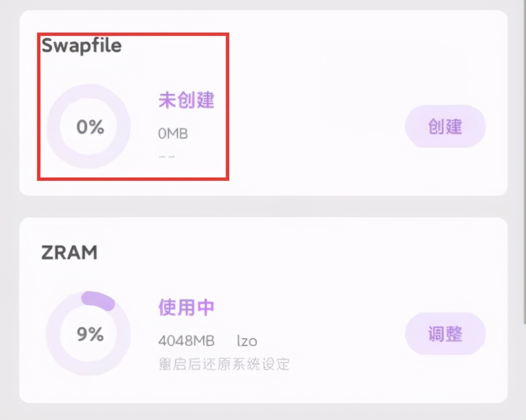Click the scrollbar at right edge
This screenshot has width=526, height=420.
pyautogui.click(x=524, y=161)
